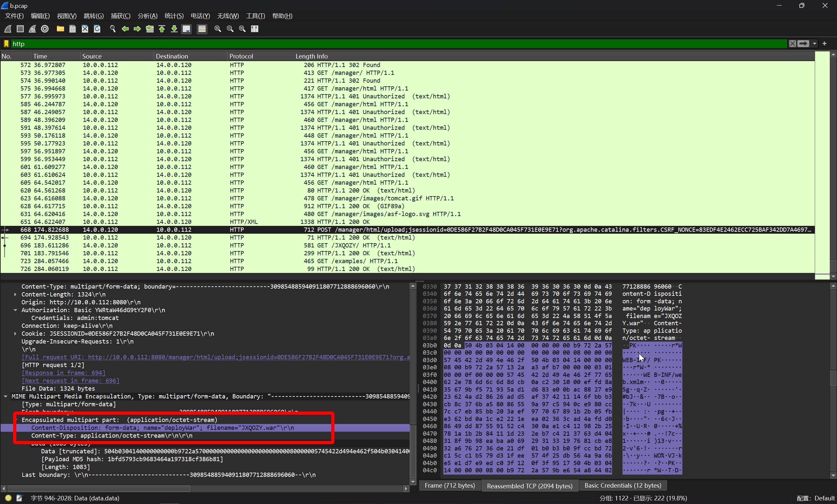Open display filter bookmarks icon
The width and height of the screenshot is (837, 504).
(7, 44)
